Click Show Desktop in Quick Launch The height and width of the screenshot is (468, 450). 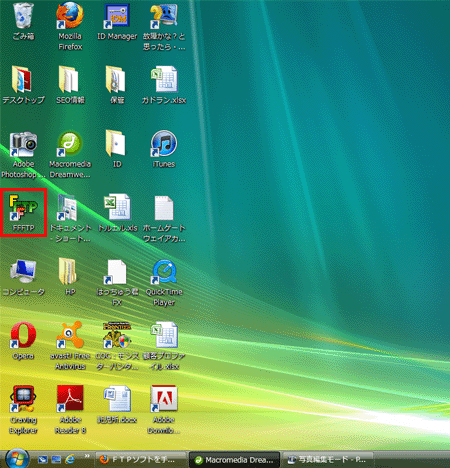pyautogui.click(x=42, y=460)
